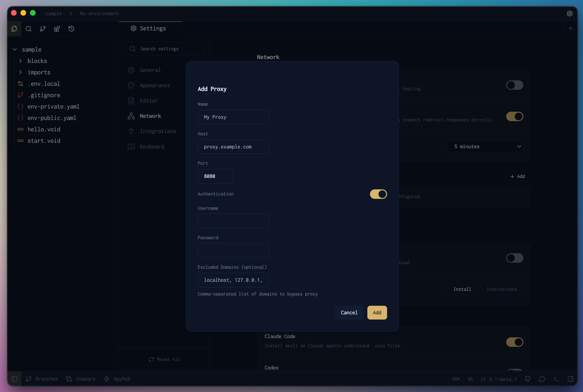
Task: Collapse the sample project tree
Action: tap(15, 49)
